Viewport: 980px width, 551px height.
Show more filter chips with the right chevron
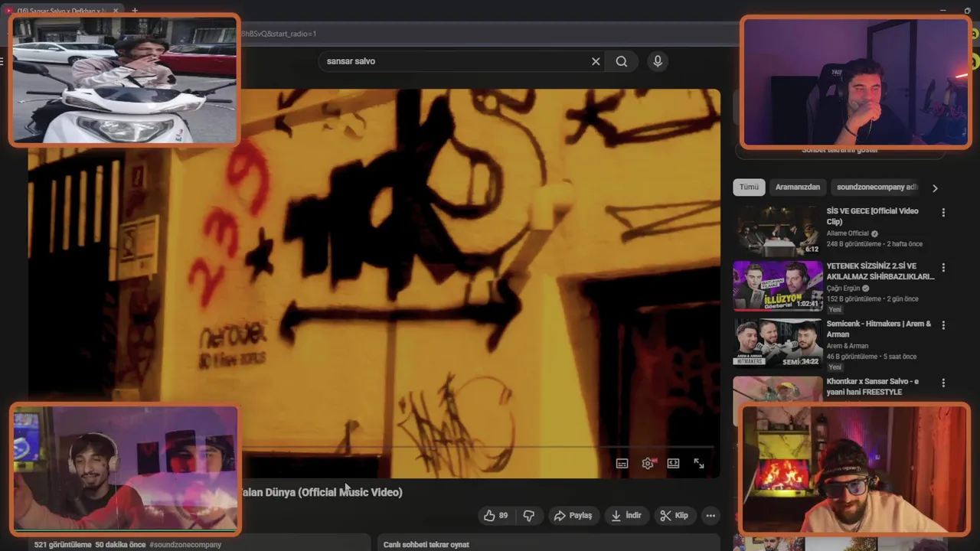click(935, 188)
